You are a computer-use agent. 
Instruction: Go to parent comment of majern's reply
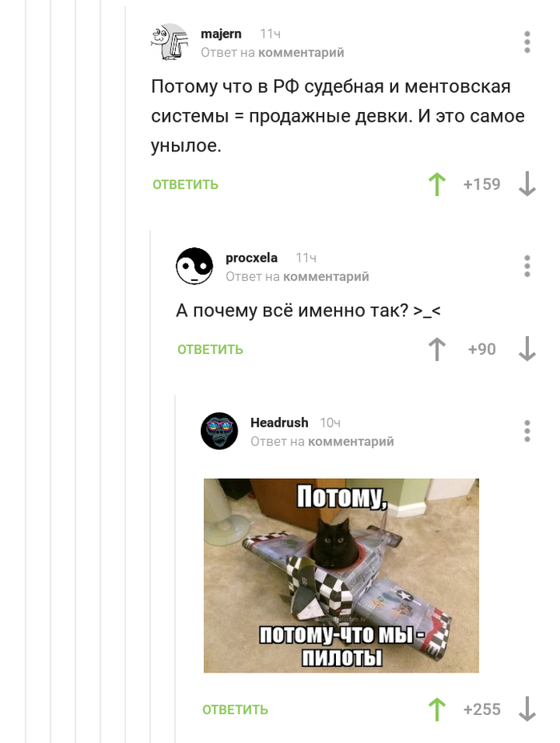tap(301, 53)
